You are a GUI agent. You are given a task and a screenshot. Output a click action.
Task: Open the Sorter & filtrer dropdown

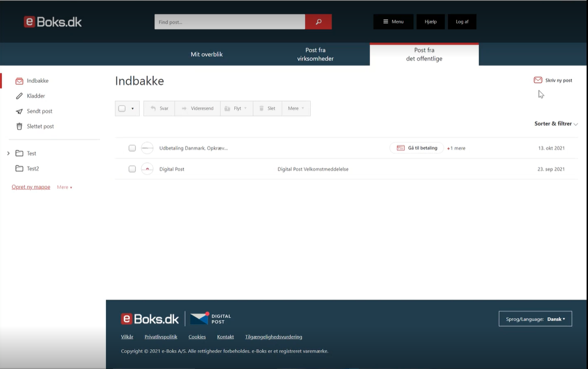point(556,123)
